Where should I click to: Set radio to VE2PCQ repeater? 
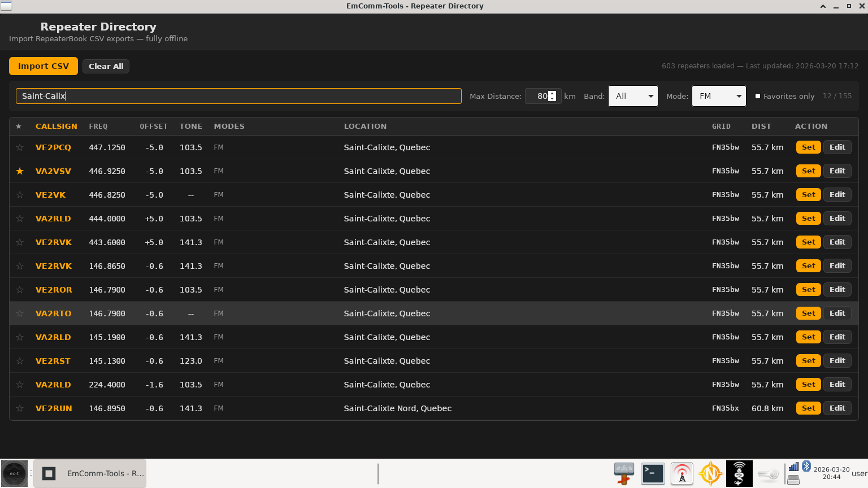point(809,147)
